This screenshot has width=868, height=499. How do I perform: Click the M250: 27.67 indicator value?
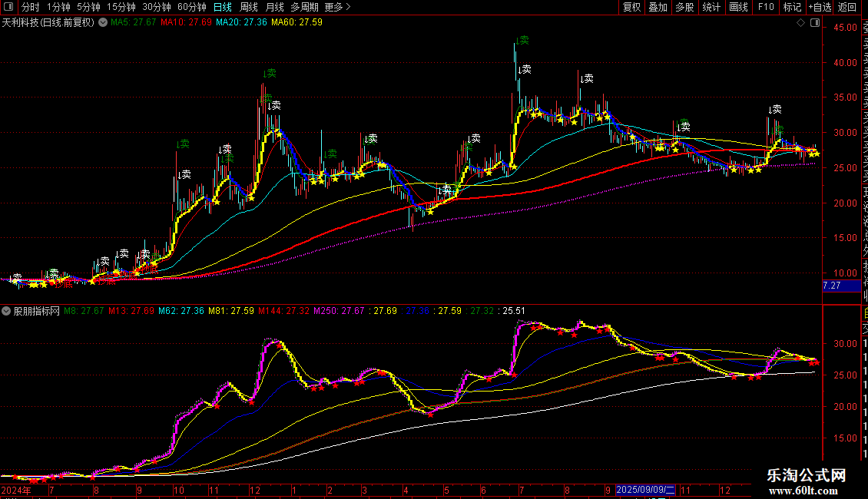[339, 311]
